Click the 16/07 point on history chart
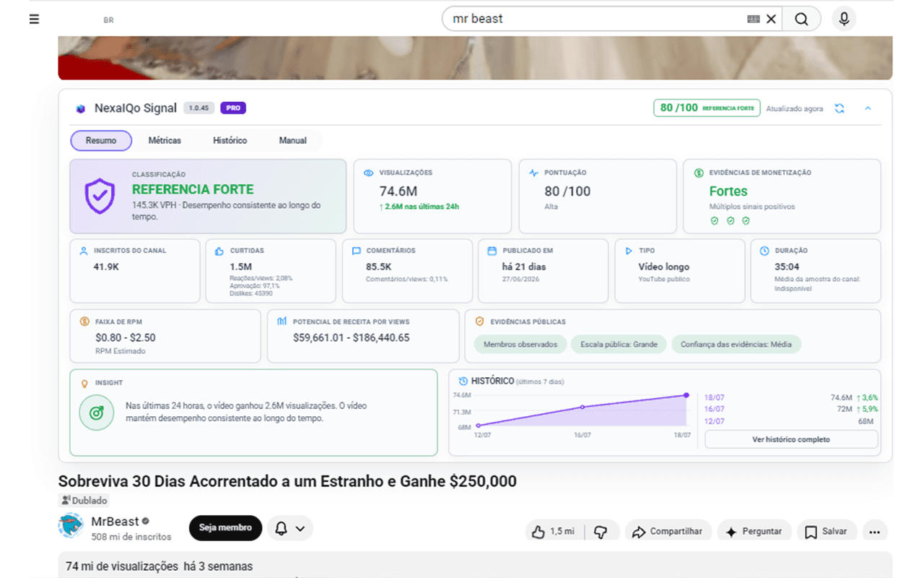Image resolution: width=924 pixels, height=578 pixels. point(583,407)
